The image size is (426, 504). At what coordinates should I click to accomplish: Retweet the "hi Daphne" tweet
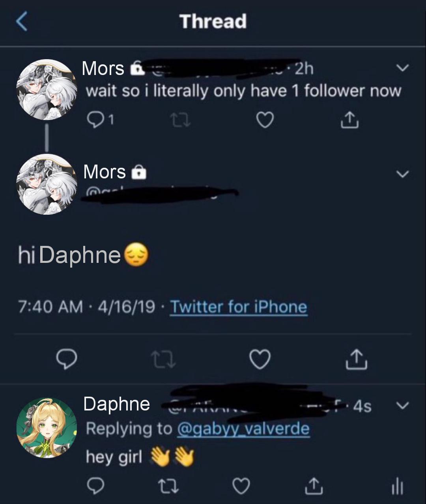163,359
